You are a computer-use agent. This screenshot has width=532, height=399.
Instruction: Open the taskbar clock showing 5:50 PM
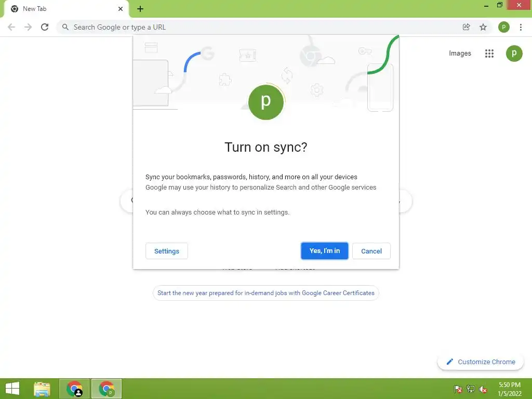pos(509,389)
